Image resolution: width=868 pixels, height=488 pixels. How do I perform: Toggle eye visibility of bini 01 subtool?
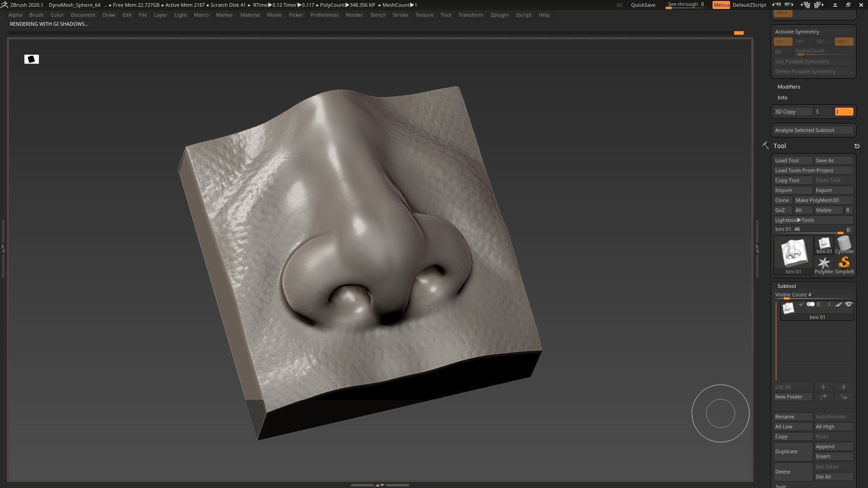click(x=849, y=305)
